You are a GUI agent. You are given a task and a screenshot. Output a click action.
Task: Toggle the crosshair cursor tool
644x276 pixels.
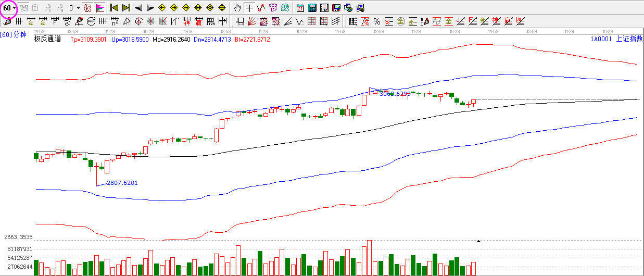249,8
